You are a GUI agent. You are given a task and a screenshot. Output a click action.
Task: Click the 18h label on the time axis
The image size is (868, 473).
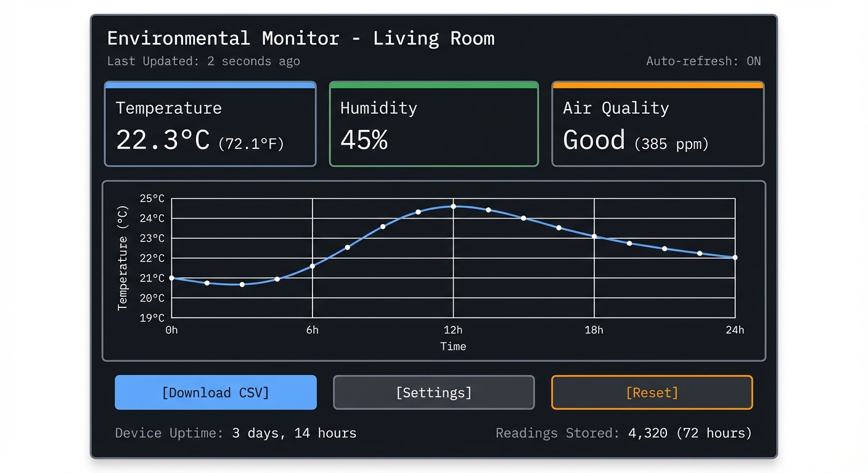(594, 329)
